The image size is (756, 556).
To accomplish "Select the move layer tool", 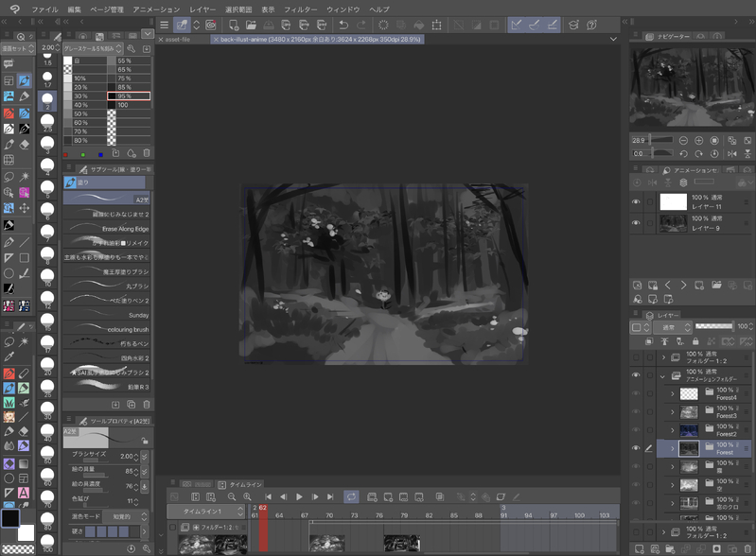I will click(x=24, y=208).
